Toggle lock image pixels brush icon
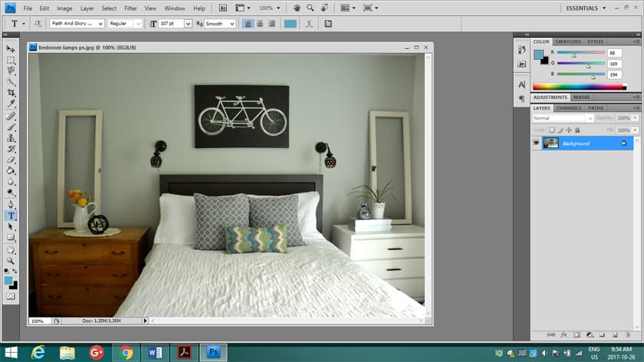 tap(560, 130)
